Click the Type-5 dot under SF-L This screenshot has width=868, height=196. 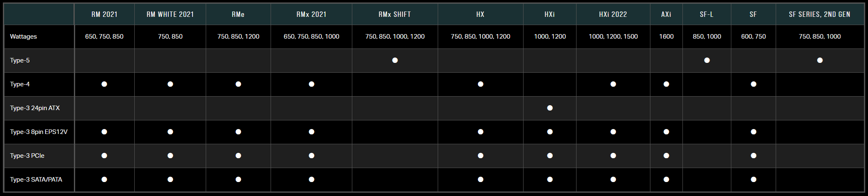707,60
